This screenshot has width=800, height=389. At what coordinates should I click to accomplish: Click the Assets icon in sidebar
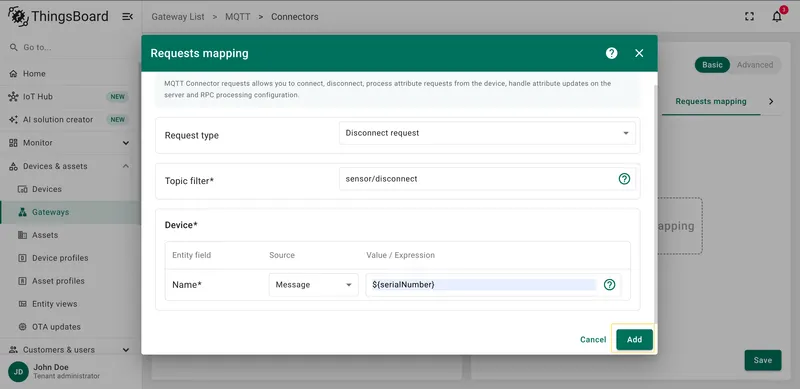point(22,235)
